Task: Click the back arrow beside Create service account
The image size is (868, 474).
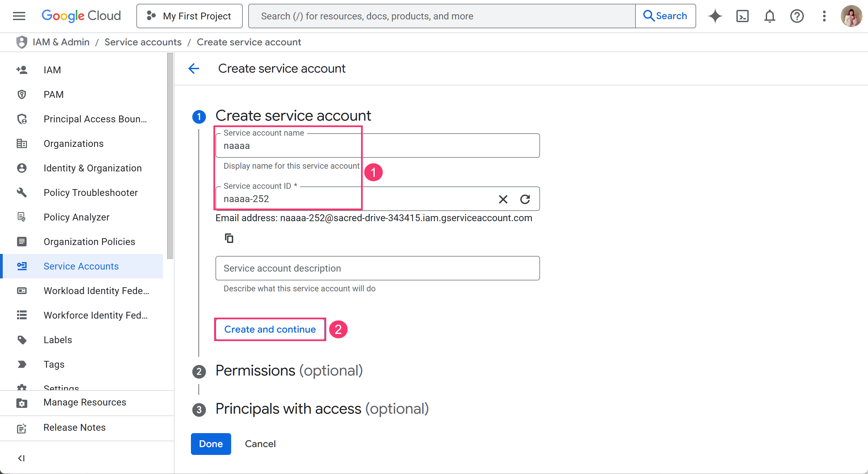Action: [x=194, y=68]
